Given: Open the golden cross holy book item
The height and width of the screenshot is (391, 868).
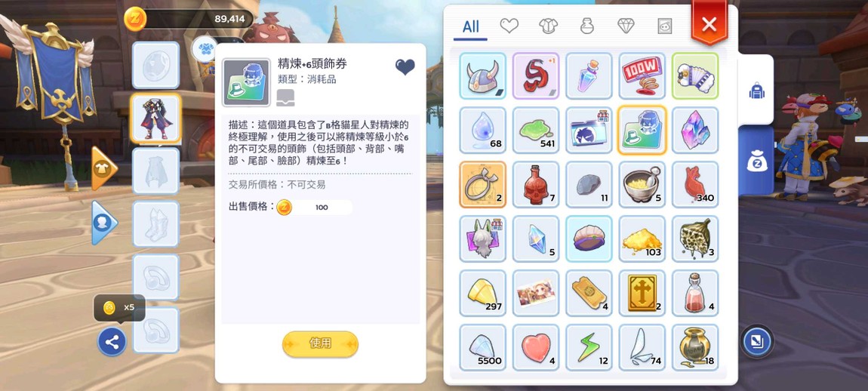Looking at the screenshot, I should point(642,293).
